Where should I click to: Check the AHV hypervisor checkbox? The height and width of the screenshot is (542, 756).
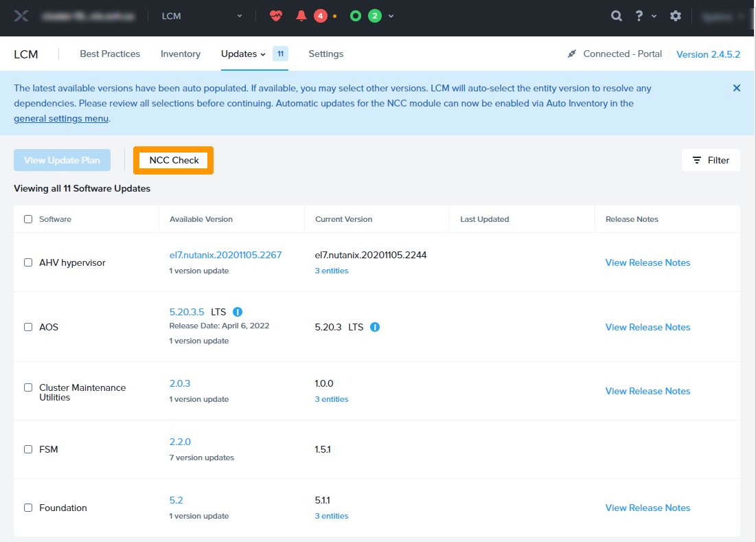28,262
